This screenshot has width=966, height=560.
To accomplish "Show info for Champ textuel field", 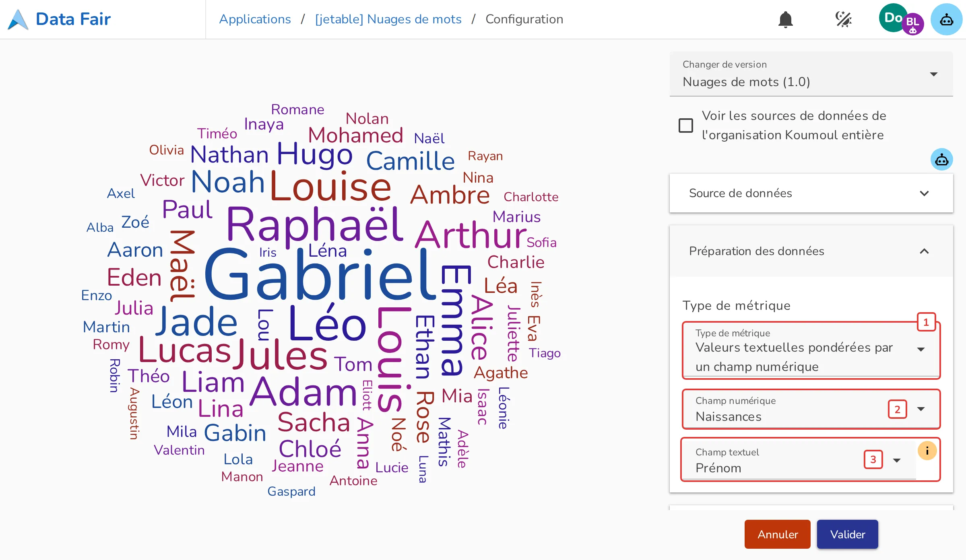I will [927, 451].
